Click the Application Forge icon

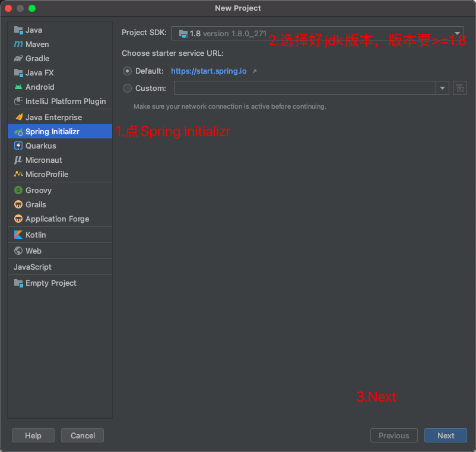18,219
